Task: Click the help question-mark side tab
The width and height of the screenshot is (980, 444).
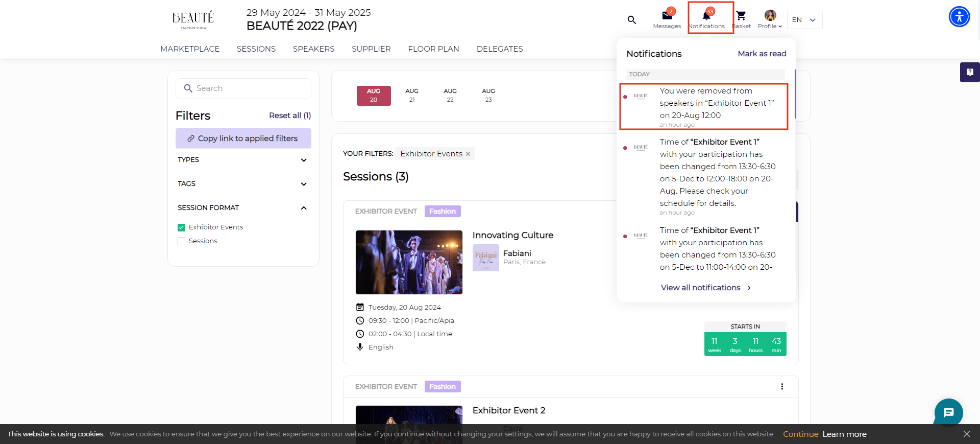Action: [970, 73]
